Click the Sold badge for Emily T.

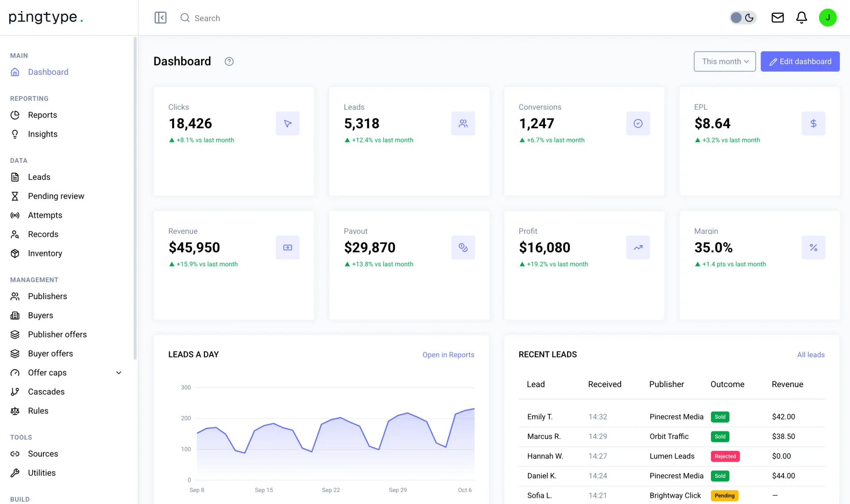click(720, 417)
